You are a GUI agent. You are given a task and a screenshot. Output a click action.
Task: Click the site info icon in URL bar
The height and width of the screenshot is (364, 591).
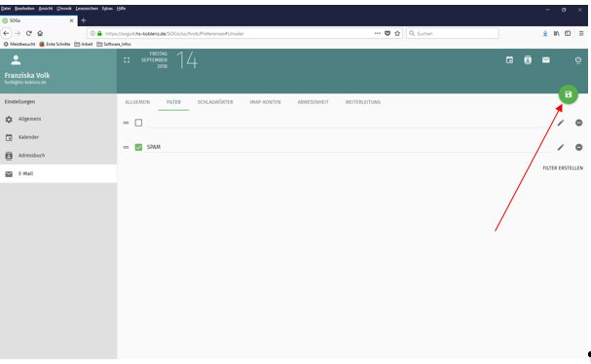(x=92, y=33)
